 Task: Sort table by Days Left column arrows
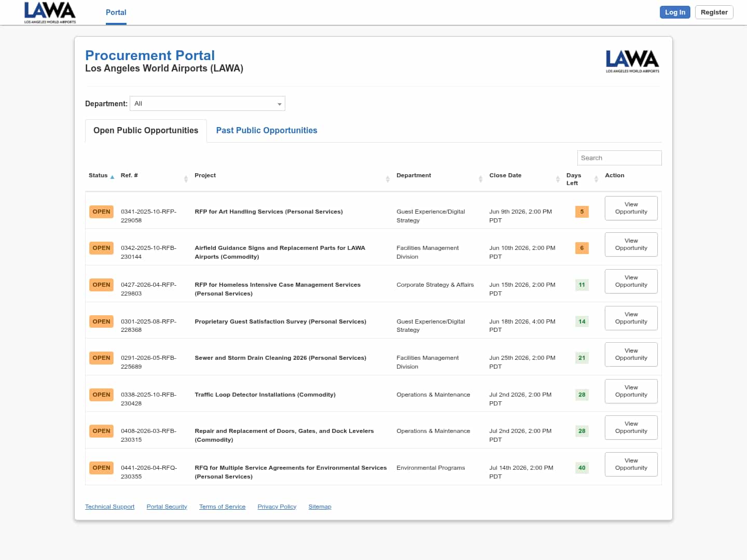tap(596, 179)
